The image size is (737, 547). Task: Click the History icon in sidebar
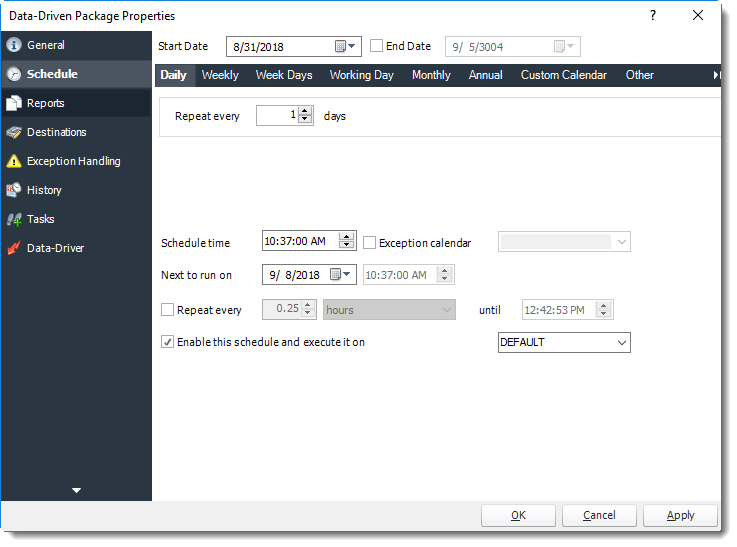point(14,190)
